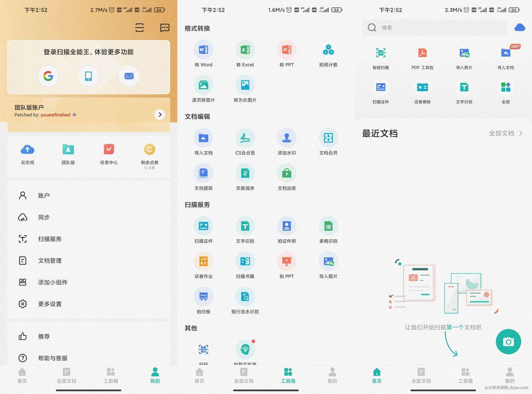Start 智能扫描 smart scan
The width and height of the screenshot is (532, 394).
(381, 57)
